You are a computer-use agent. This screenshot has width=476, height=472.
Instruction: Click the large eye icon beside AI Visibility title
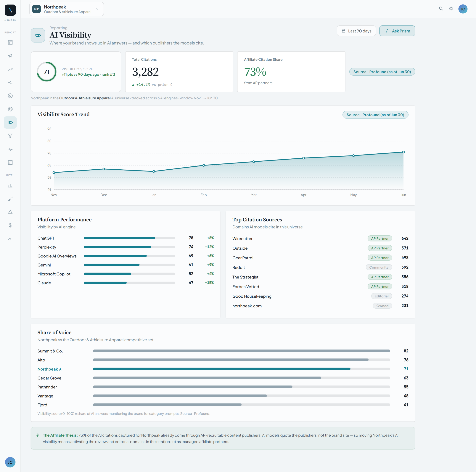click(38, 35)
